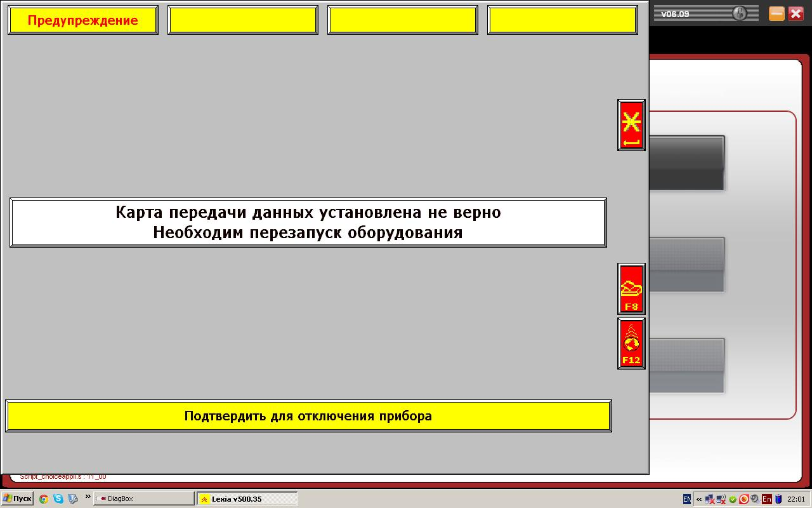Close DiagBox with the red X button
Screen dimensions: 812x508
click(796, 13)
